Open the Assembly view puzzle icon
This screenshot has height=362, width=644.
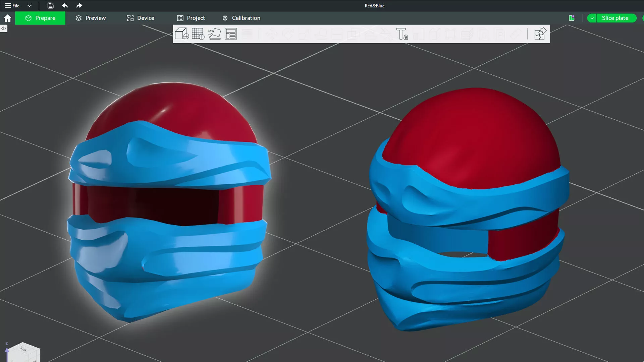(540, 34)
